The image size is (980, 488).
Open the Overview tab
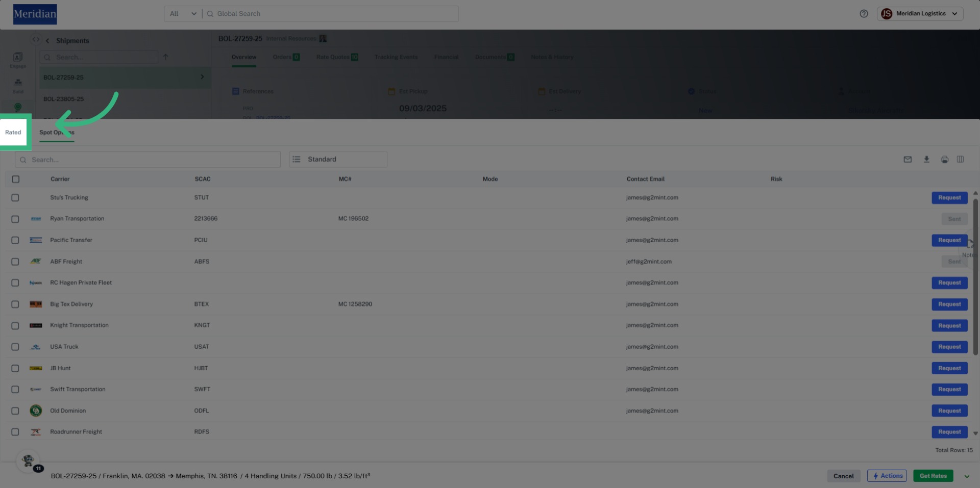[244, 57]
